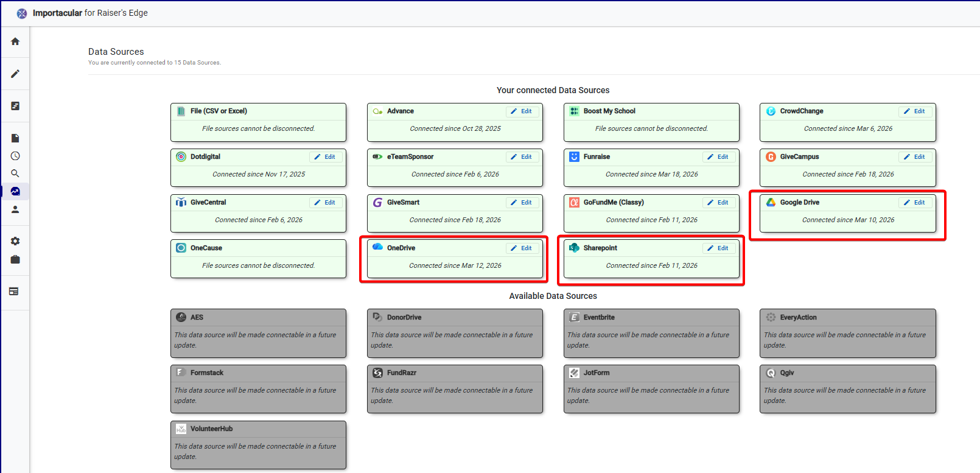980x473 pixels.
Task: Click the document file icon in sidebar
Action: (15, 138)
